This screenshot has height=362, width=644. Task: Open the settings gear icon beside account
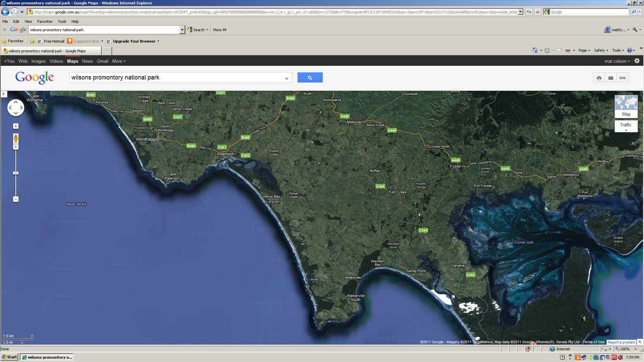coord(637,61)
